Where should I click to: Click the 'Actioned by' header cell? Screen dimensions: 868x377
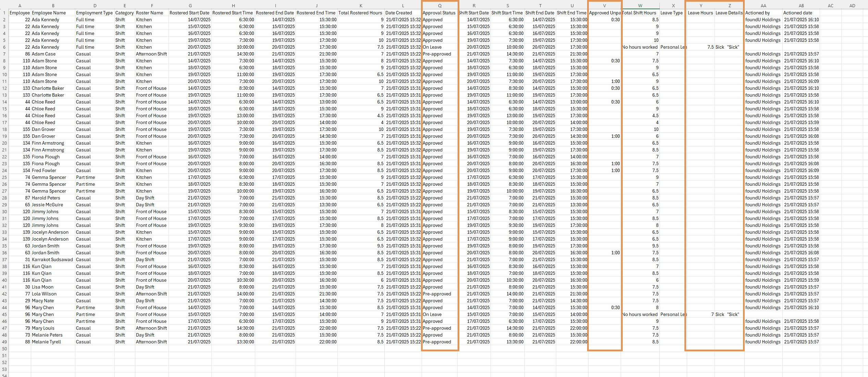click(x=757, y=13)
